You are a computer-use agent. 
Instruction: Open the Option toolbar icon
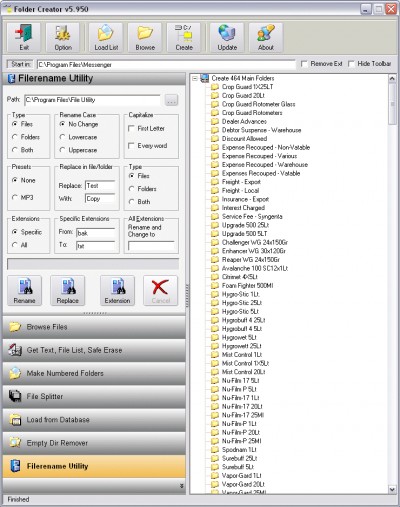coord(63,37)
